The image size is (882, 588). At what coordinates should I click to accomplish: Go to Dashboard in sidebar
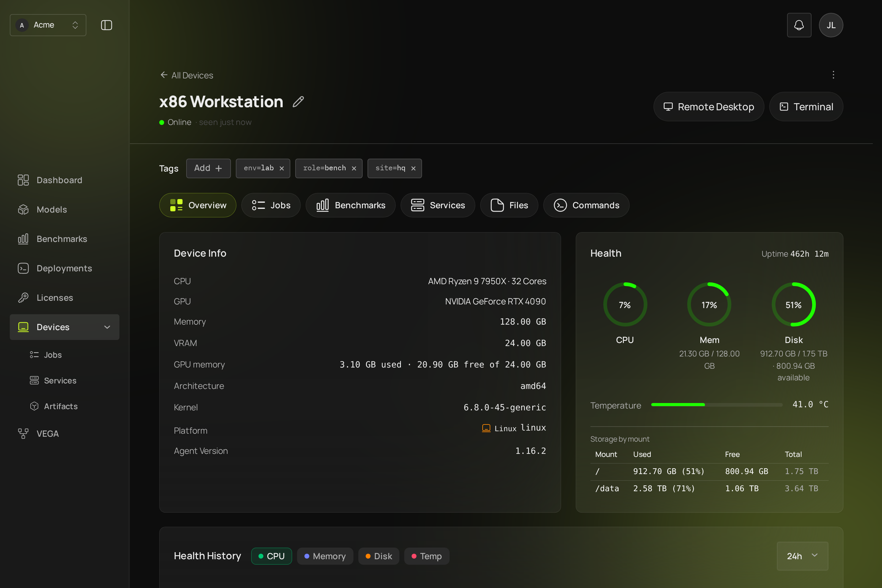[x=65, y=180]
